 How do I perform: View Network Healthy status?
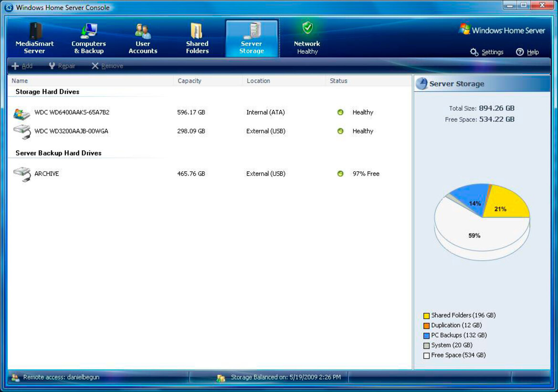click(307, 38)
